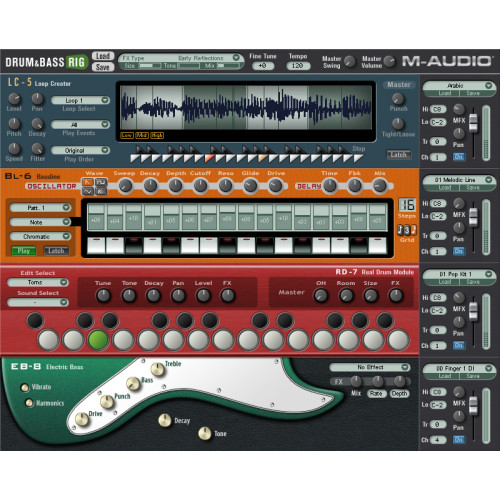Click the Treble knob on the bass guitar
This screenshot has height=500, width=500.
(x=158, y=369)
